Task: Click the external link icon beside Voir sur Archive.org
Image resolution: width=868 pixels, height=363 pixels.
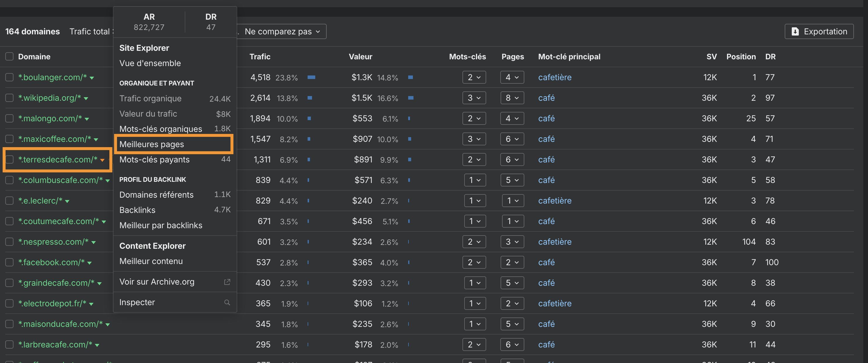Action: pyautogui.click(x=227, y=282)
